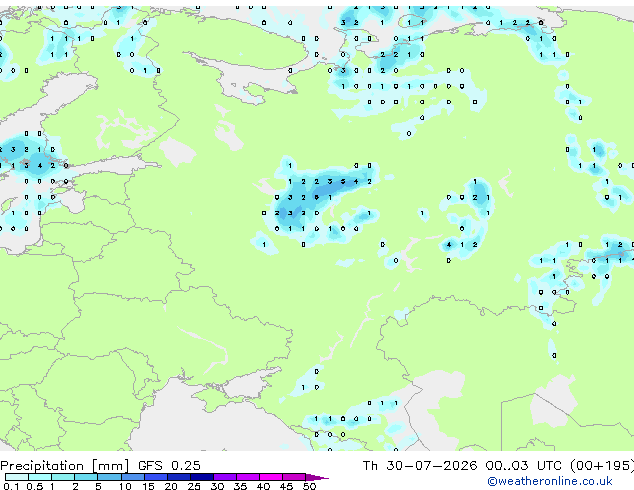This screenshot has width=634, height=490.
Task: Click the 40–45 mm magenta legend swatch
Action: coord(271,477)
